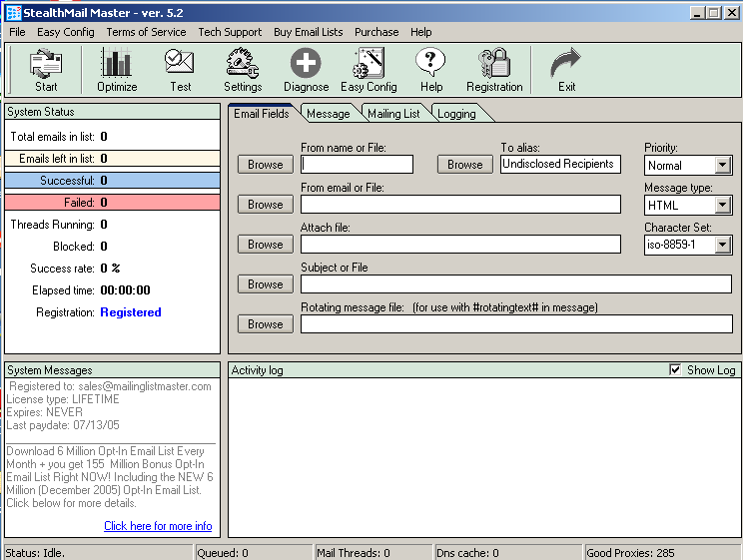Click Good Proxies: 285 in status bar
The image size is (743, 560).
coord(630,553)
